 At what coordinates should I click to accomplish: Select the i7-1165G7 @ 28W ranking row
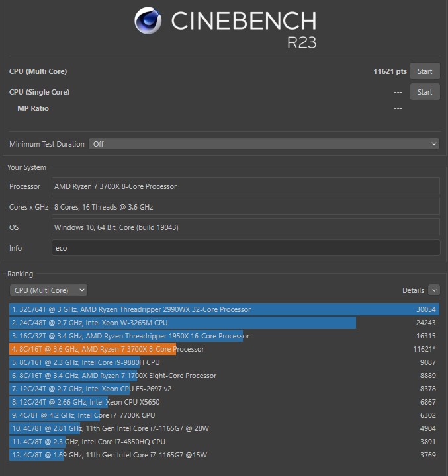pos(224,428)
